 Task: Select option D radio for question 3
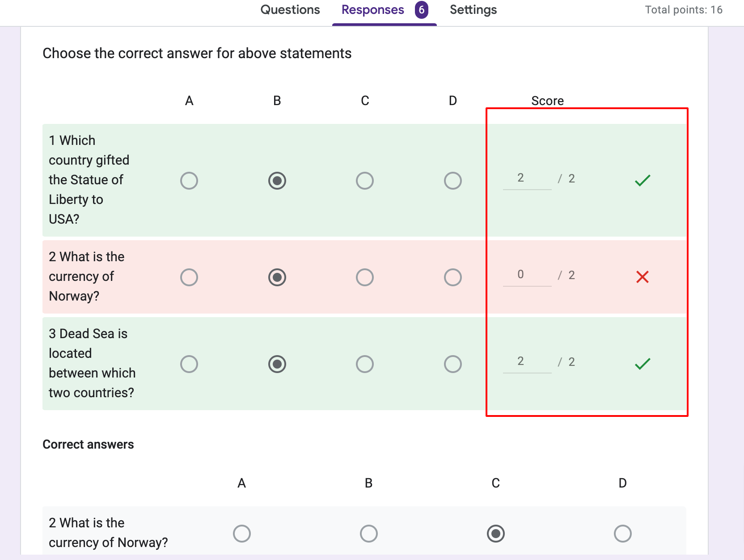[x=453, y=364]
